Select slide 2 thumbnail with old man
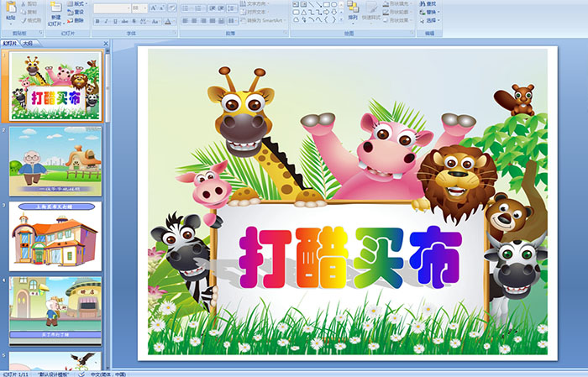 point(55,161)
